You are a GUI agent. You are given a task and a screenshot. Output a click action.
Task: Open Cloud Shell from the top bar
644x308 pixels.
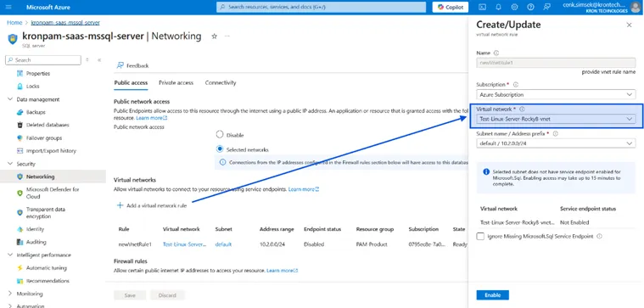coord(482,7)
